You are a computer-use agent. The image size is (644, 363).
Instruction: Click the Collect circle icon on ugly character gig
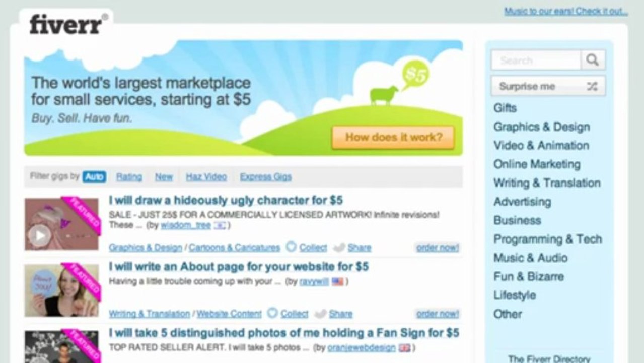(291, 247)
